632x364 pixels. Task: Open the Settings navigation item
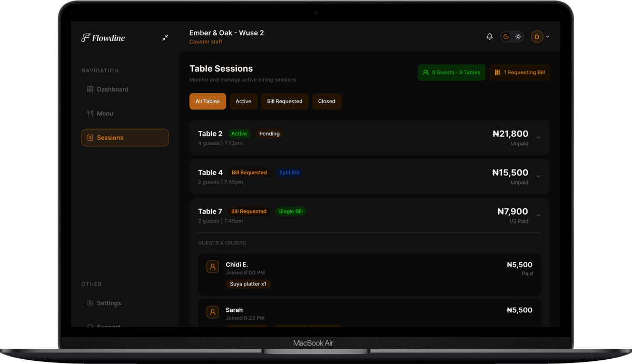125,303
